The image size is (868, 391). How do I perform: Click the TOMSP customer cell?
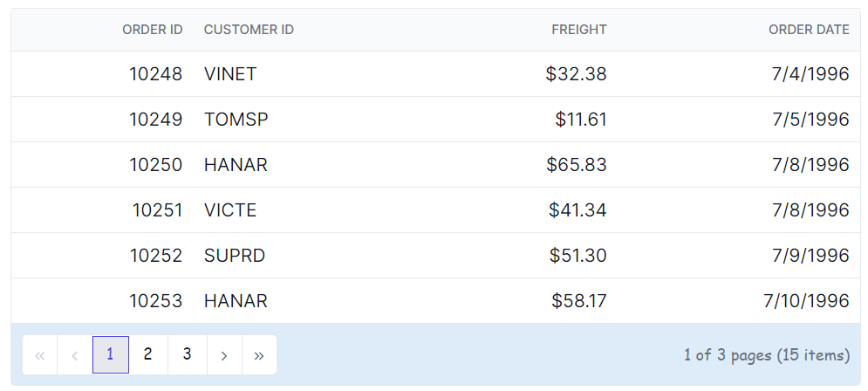point(236,120)
